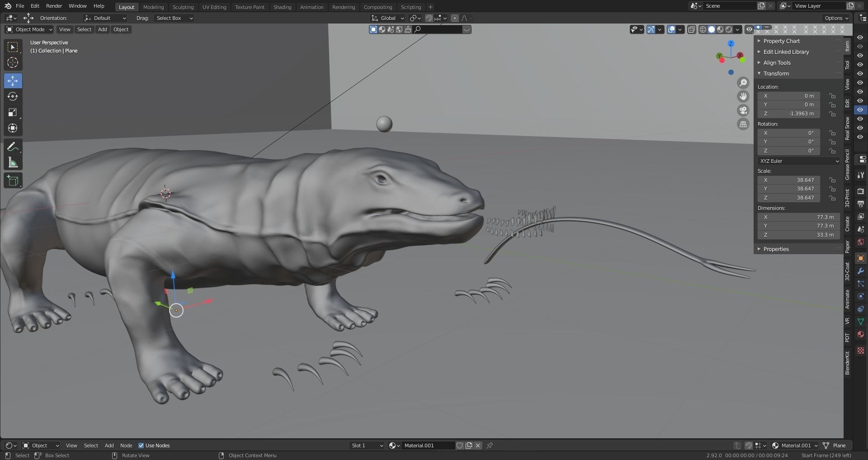Open the Object Mode dropdown

point(29,29)
